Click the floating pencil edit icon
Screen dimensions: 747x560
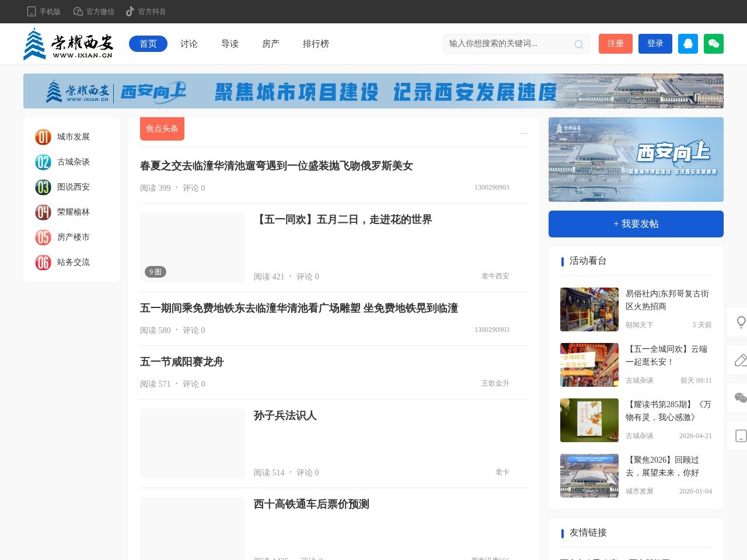740,360
